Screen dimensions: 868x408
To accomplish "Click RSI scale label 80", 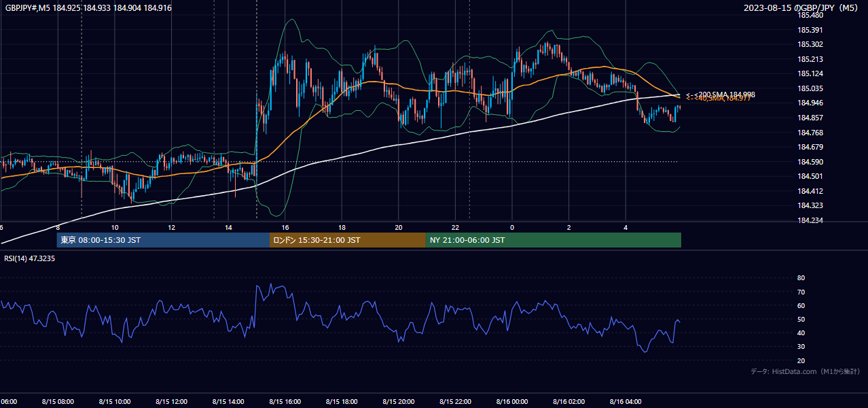I will [x=801, y=278].
